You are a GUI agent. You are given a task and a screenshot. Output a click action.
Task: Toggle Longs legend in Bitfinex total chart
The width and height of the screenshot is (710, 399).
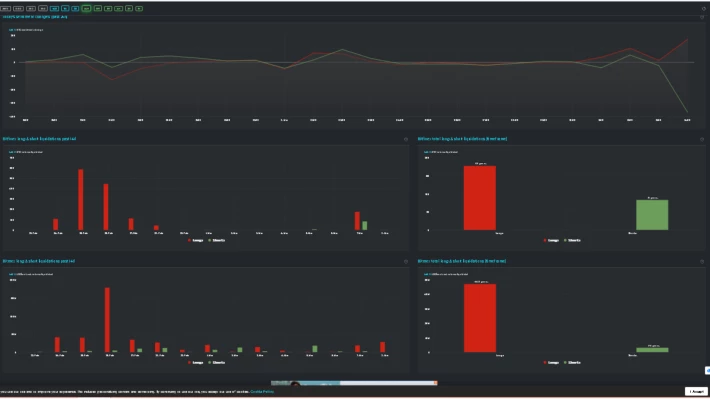pos(551,240)
